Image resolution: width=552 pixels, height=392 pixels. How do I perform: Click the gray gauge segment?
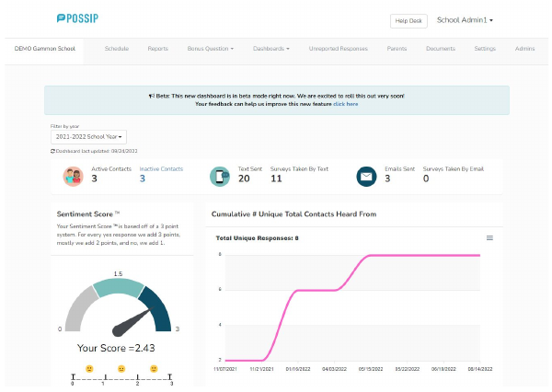coord(78,309)
